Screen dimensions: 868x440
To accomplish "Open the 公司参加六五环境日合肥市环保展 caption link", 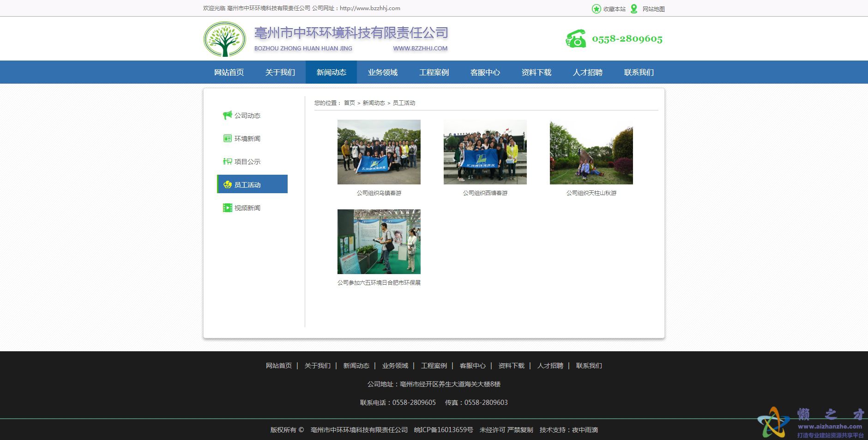I will point(379,283).
